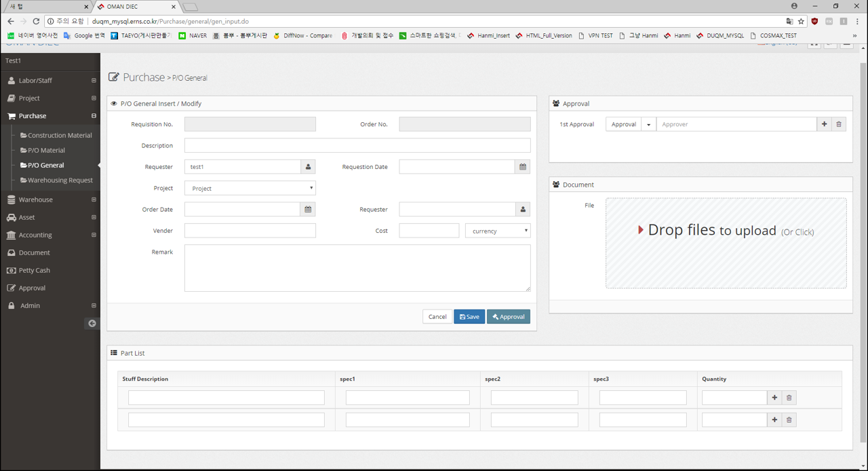Click the Cancel button
Screen dimensions: 868x471
tap(437, 316)
